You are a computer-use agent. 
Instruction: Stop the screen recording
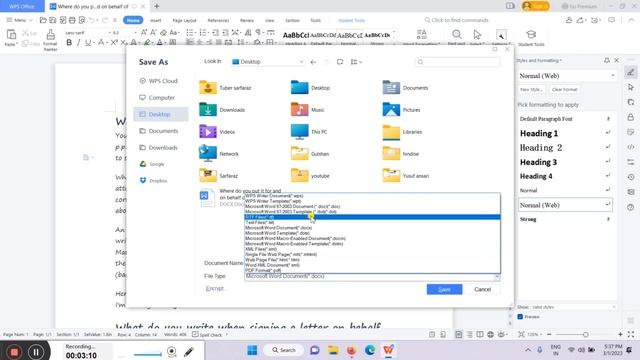tap(14, 351)
